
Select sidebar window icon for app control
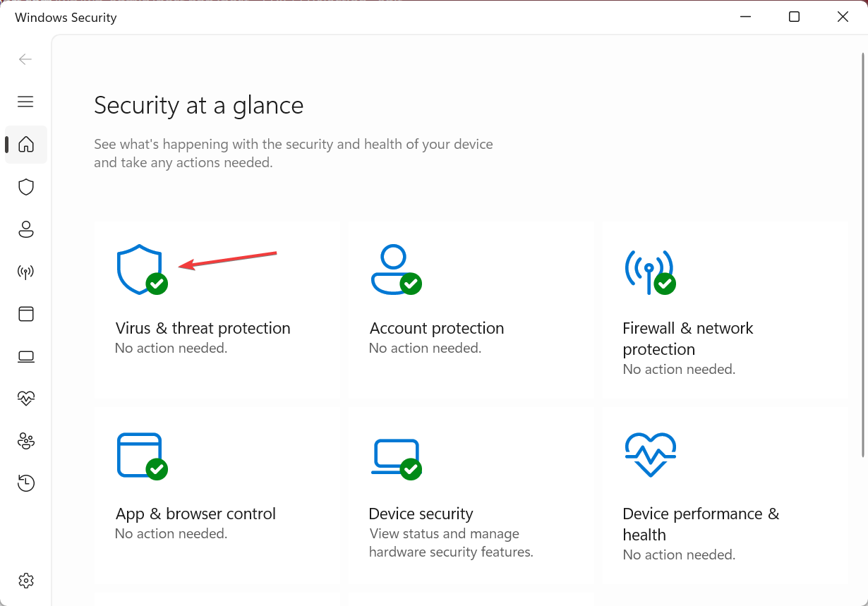pyautogui.click(x=26, y=314)
